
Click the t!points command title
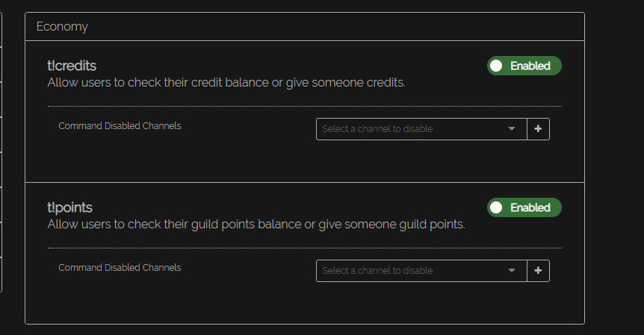click(69, 207)
